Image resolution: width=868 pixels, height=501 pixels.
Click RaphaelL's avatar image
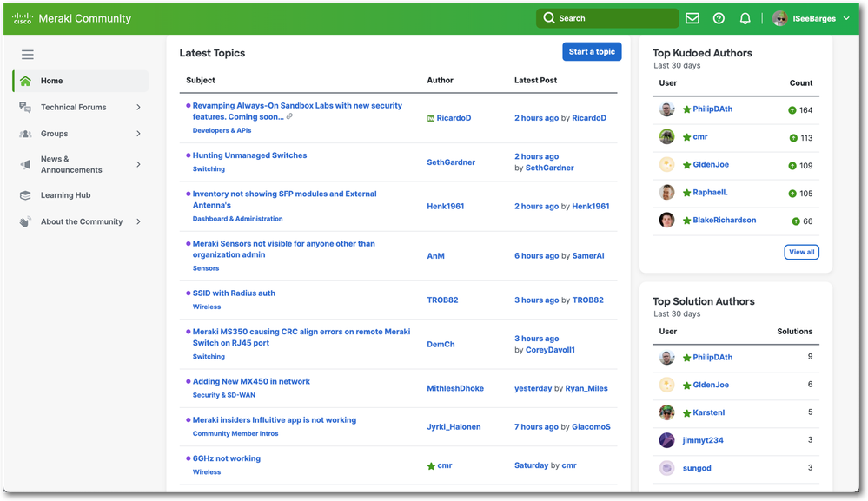pyautogui.click(x=666, y=192)
